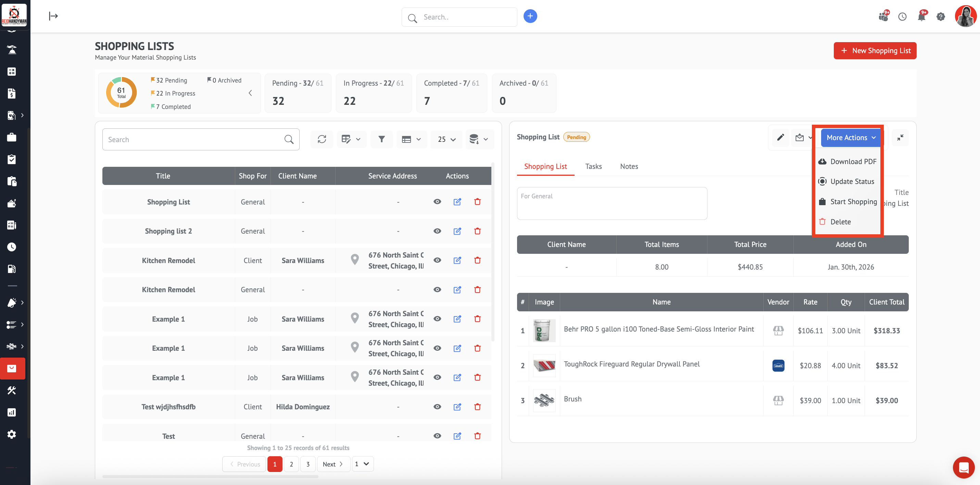Open the clock history icon in header

coord(902,17)
